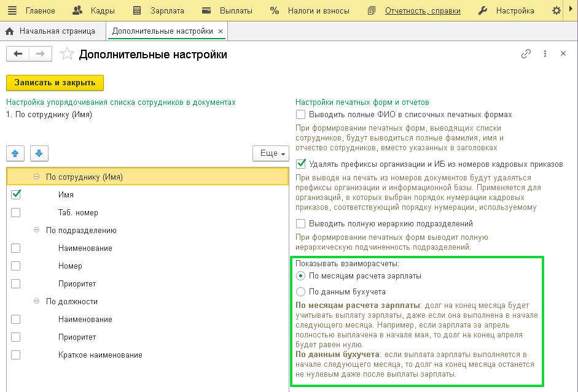Image resolution: width=578 pixels, height=392 pixels.
Task: Check Наименование under По должности
Action: coord(16,319)
